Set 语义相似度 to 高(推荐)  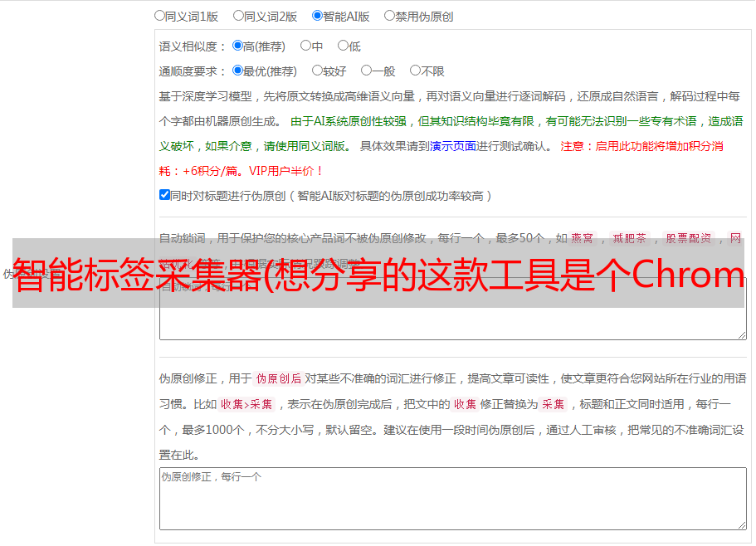coord(237,46)
